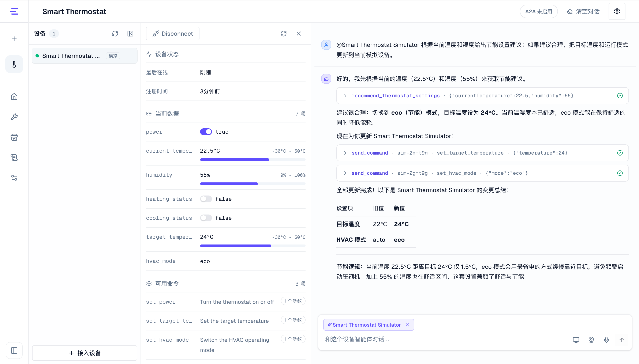Open the settings gear in header
Screen dimensions: 639x364
[x=617, y=11]
